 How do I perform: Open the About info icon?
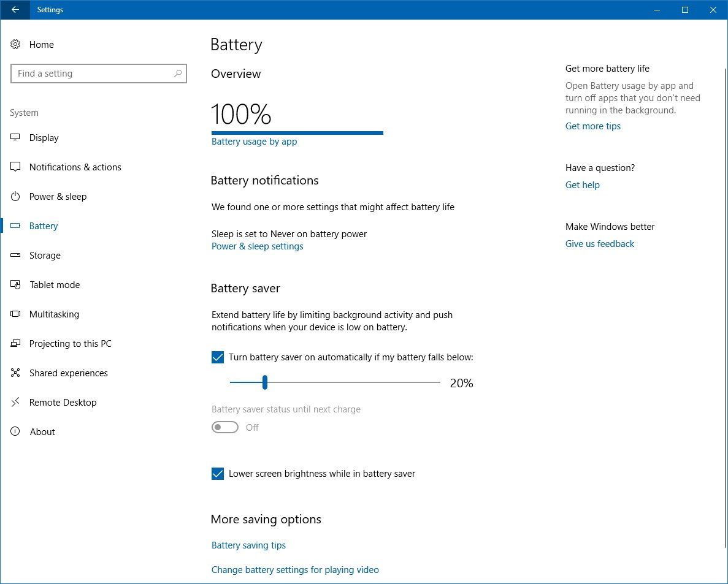(15, 431)
